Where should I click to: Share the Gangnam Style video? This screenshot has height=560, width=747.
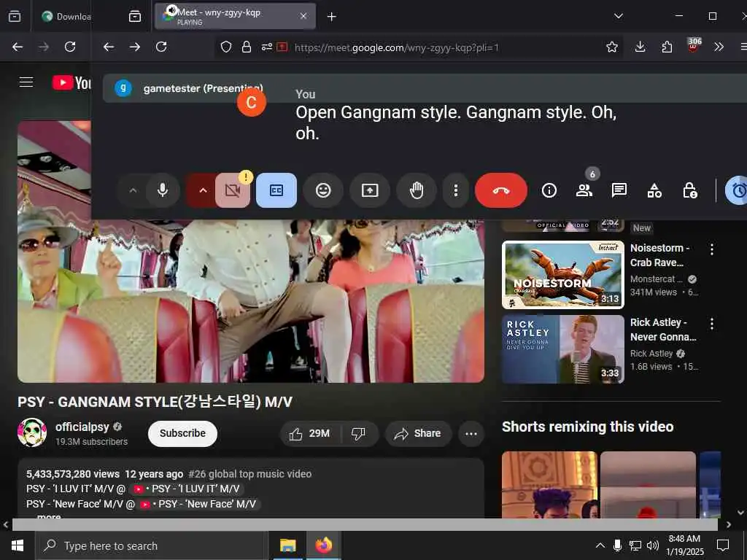tap(418, 433)
